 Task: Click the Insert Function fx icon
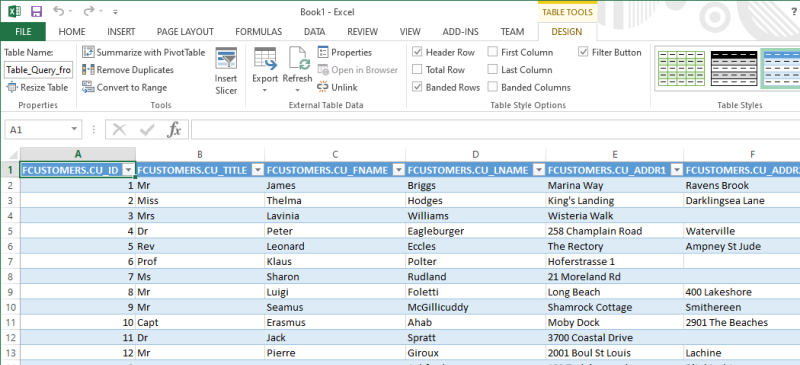[x=174, y=130]
